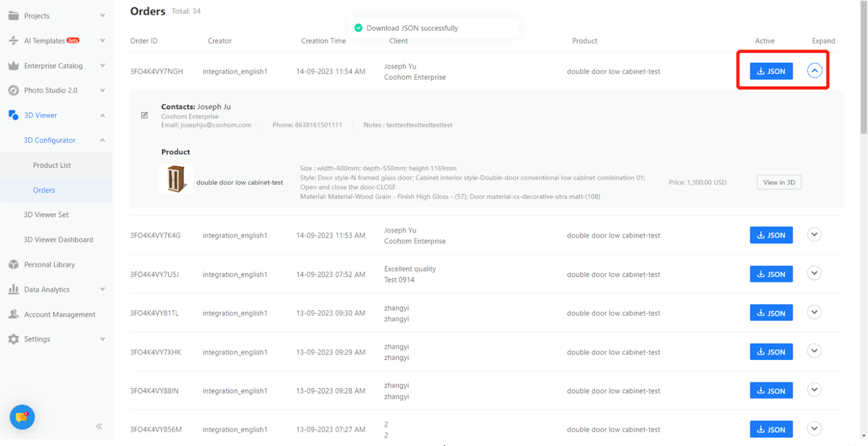Screen dimensions: 868x446
Task: Collapse the sidebar with double-arrow icon
Action: pos(99,426)
